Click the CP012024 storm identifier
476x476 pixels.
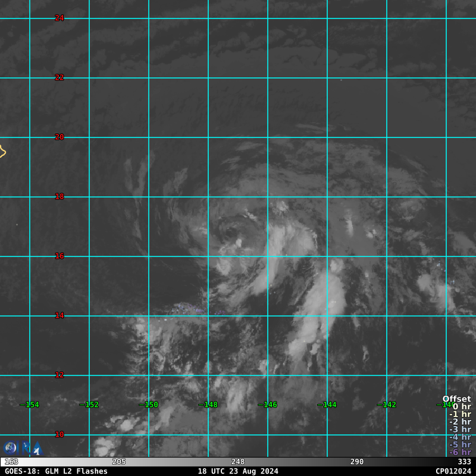click(x=453, y=471)
